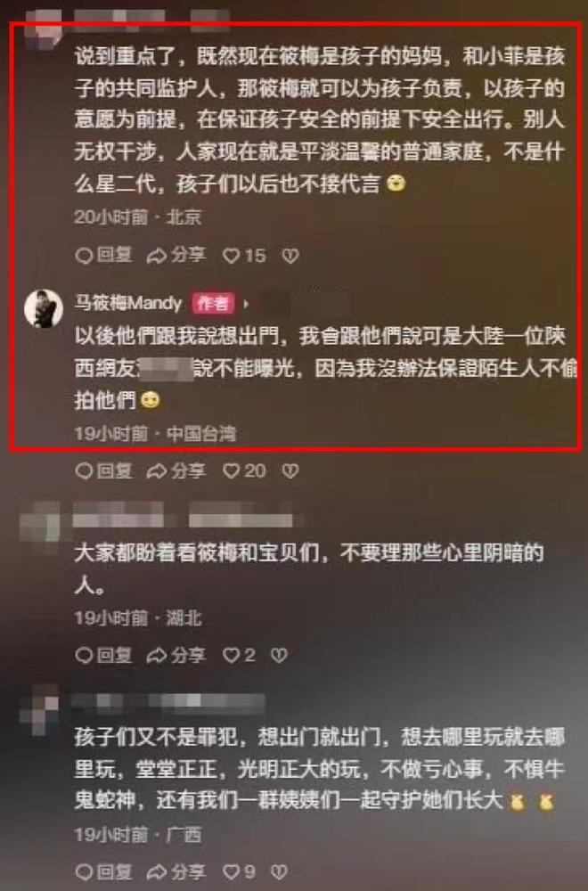588x891 pixels.
Task: Expand the arrow next to 作者 badge
Action: pyautogui.click(x=246, y=304)
